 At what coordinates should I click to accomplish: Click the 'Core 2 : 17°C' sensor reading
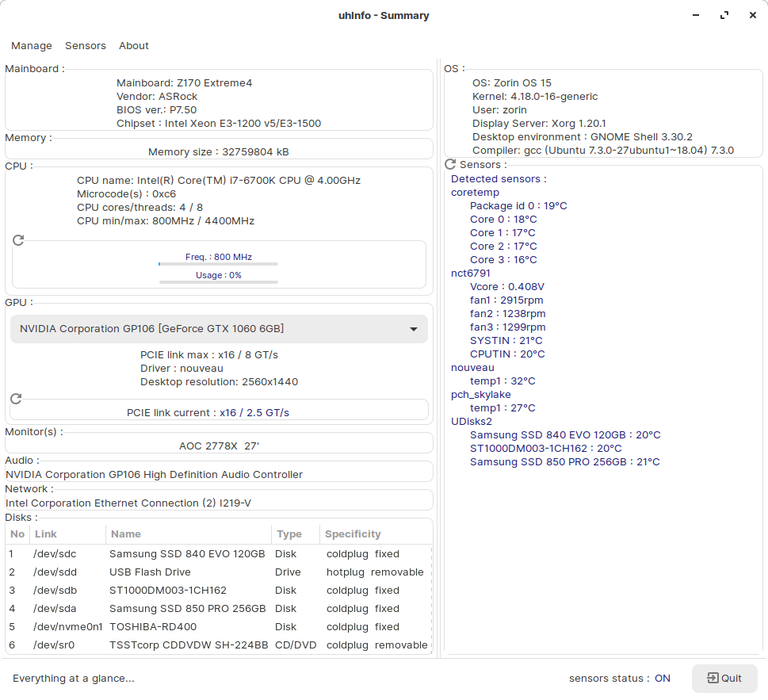pyautogui.click(x=503, y=247)
